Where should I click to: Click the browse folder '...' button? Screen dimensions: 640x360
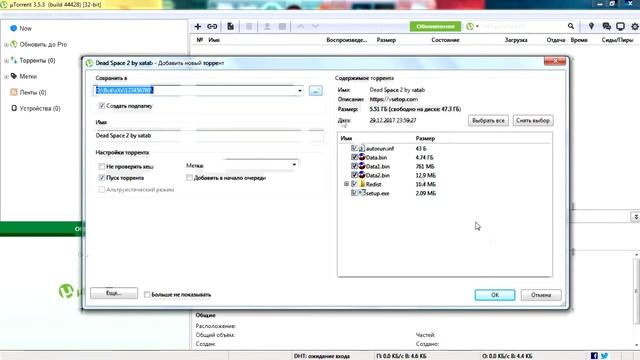click(x=316, y=91)
